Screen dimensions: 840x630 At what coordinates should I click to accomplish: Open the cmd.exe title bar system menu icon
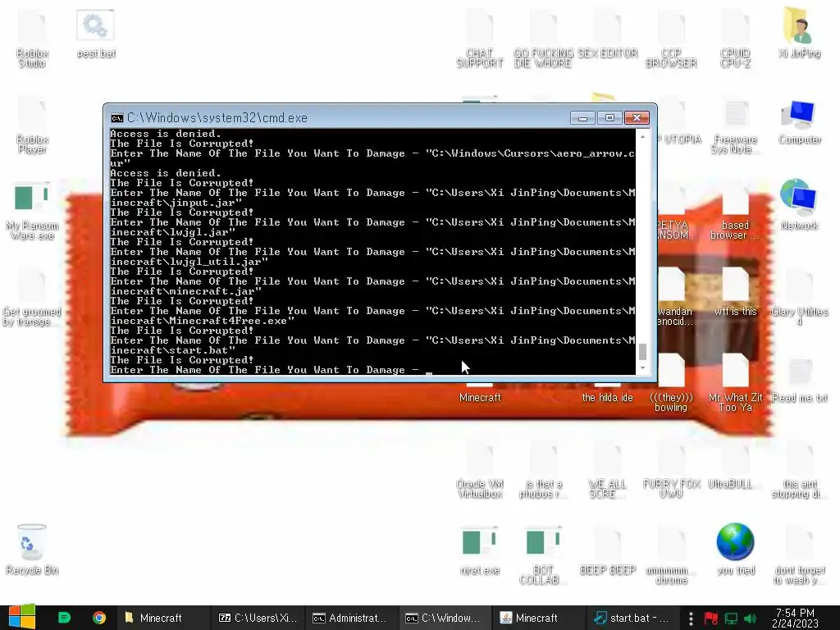point(116,118)
